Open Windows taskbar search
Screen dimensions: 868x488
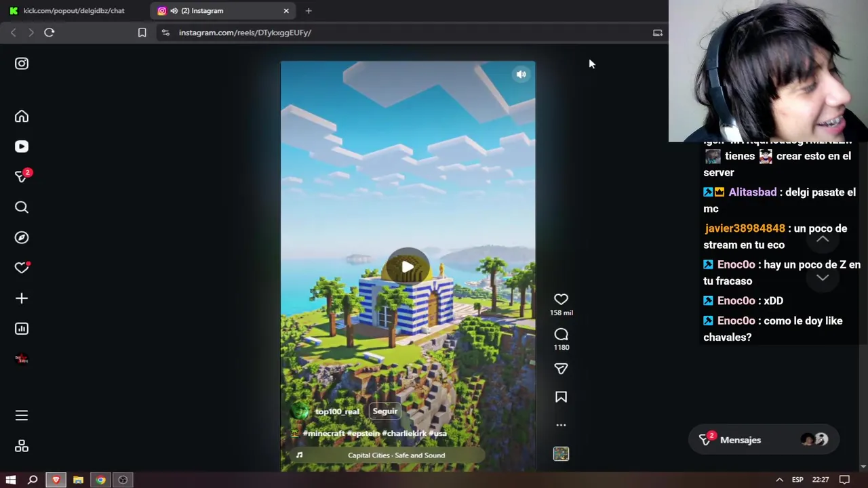point(33,480)
